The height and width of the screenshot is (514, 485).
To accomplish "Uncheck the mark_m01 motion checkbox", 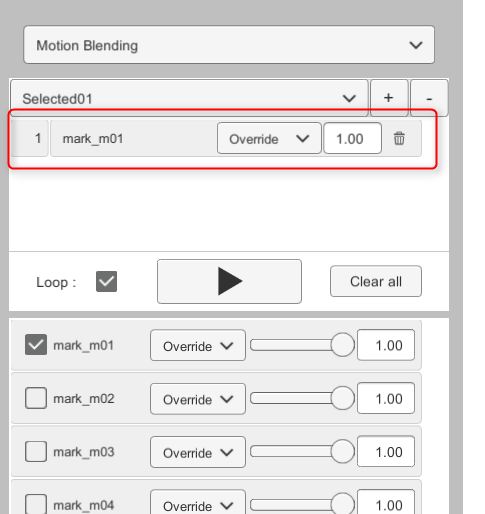I will (x=36, y=345).
